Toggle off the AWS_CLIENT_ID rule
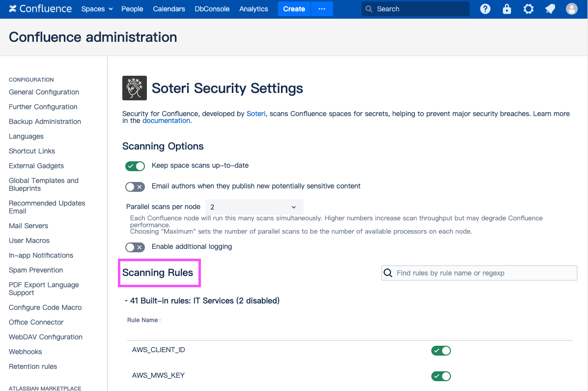The width and height of the screenshot is (588, 391). tap(441, 351)
